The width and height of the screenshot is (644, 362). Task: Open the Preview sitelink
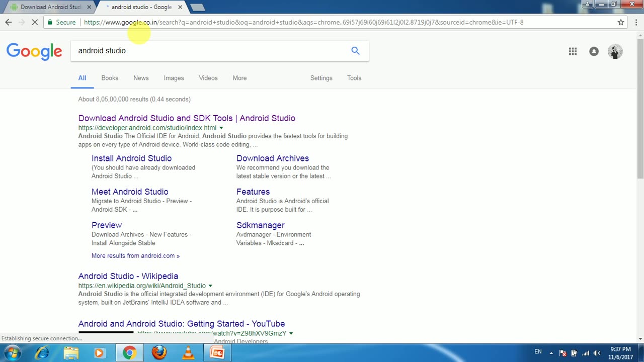[107, 225]
